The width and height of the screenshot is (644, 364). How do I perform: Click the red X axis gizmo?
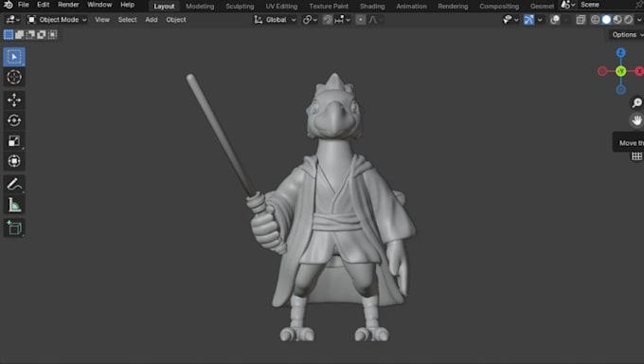point(639,71)
